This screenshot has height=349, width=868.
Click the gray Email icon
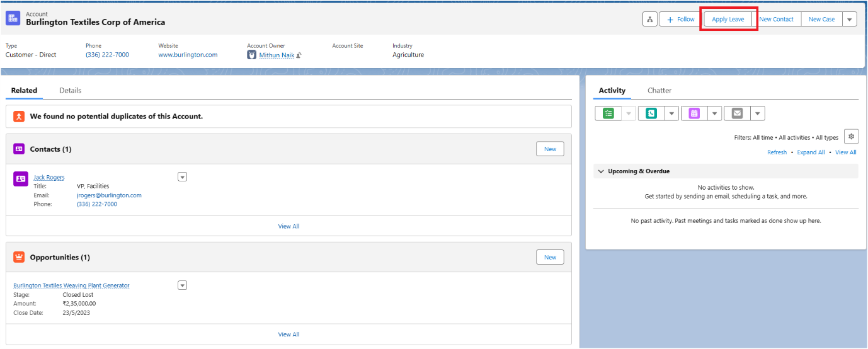tap(737, 113)
